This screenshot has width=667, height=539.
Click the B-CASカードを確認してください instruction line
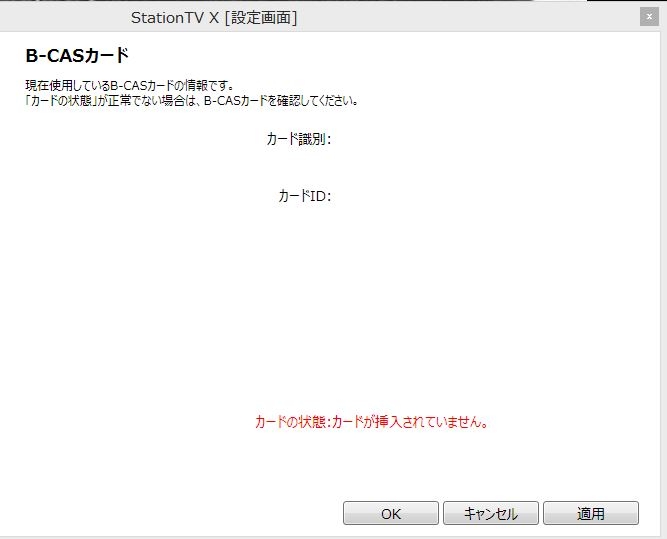(192, 101)
